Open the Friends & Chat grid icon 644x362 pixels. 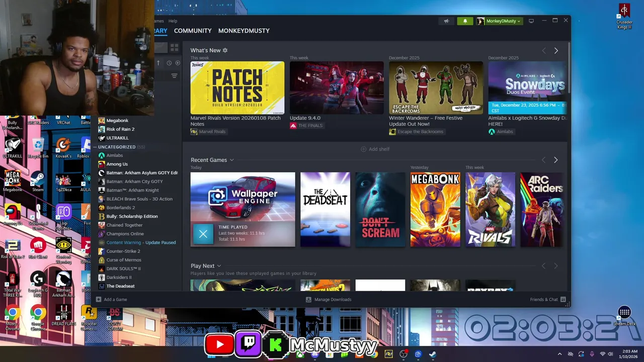tap(563, 300)
